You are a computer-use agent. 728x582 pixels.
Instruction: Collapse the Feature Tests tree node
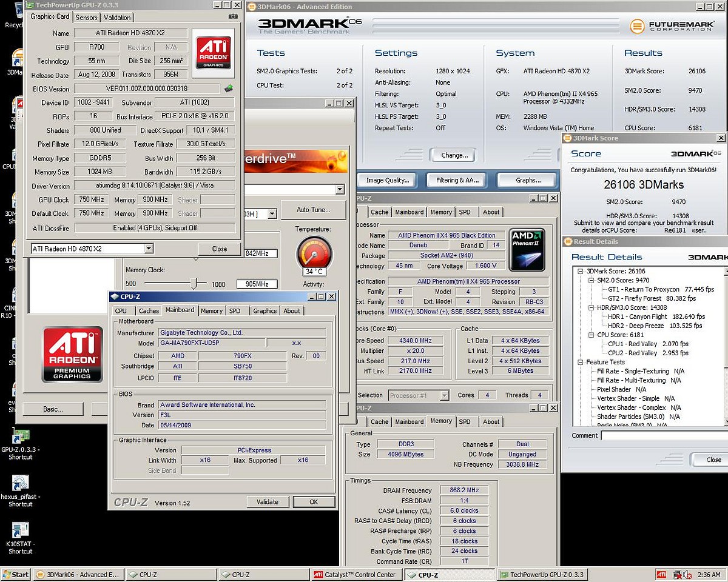(581, 363)
